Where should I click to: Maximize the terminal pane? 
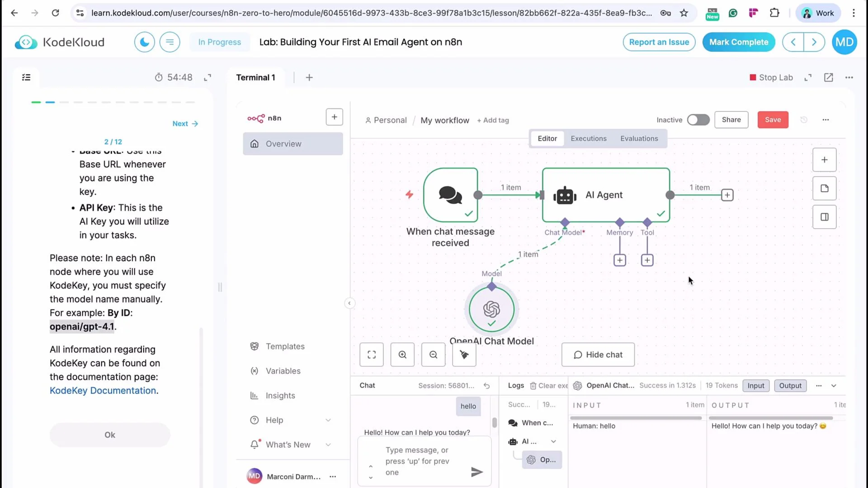(808, 78)
